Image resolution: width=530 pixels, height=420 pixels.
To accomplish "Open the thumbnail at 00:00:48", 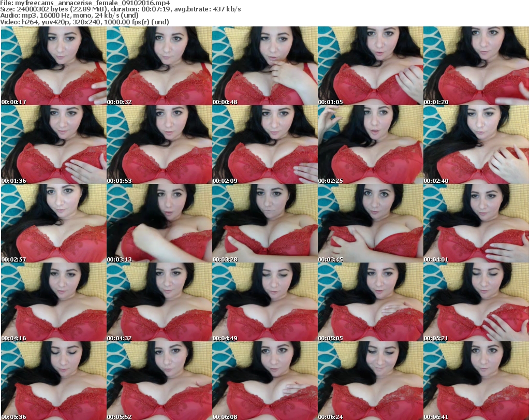I will [264, 66].
